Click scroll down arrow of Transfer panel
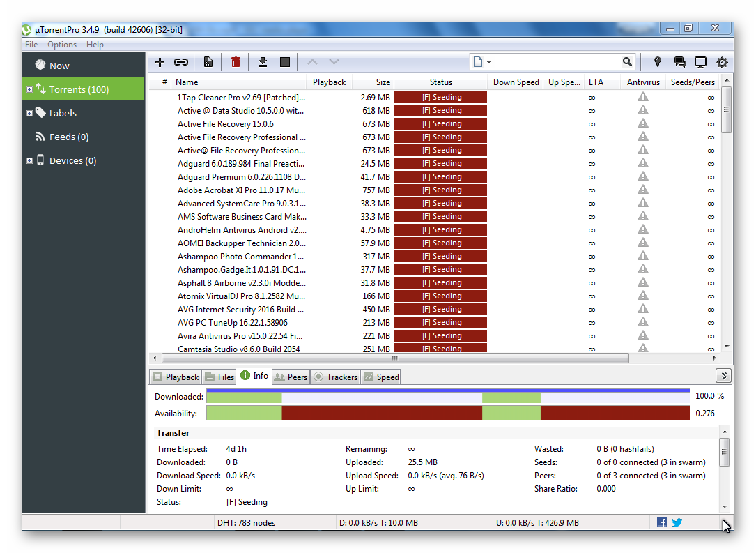756x553 pixels. 724,507
